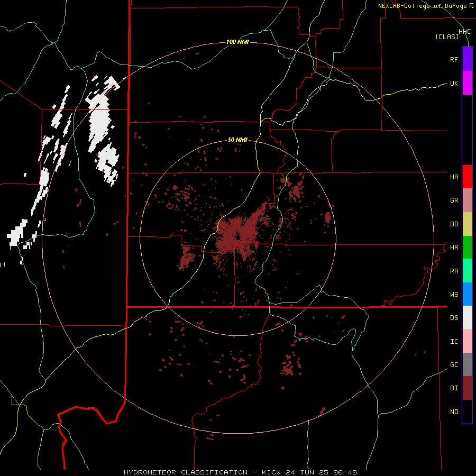Click the radar site center at the echo core

pyautogui.click(x=237, y=237)
